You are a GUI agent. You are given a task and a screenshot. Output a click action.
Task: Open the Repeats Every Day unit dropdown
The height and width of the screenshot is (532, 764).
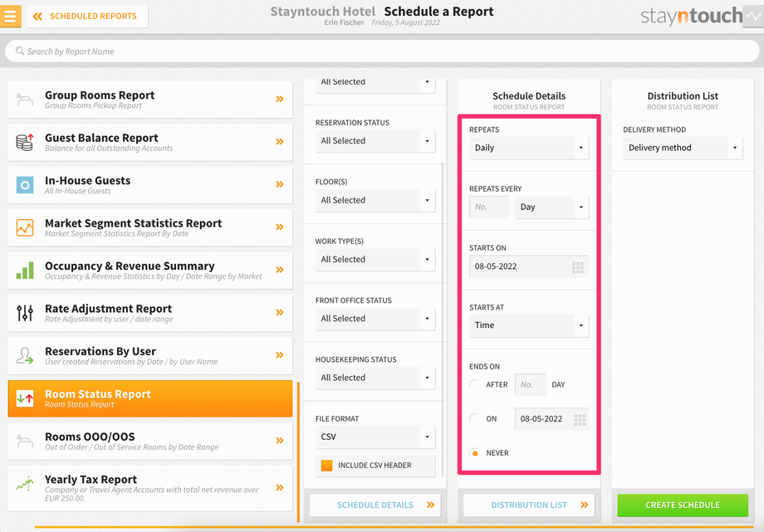coord(552,207)
